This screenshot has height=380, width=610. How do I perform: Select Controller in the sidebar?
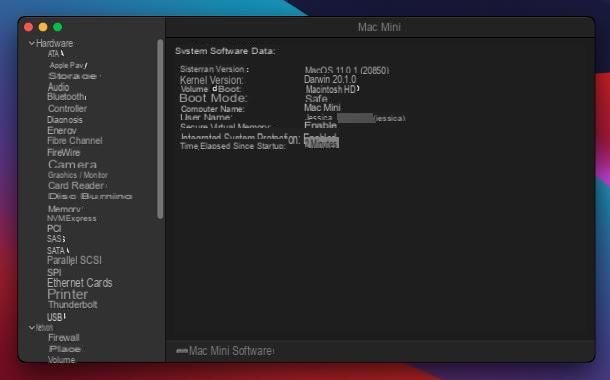click(67, 109)
